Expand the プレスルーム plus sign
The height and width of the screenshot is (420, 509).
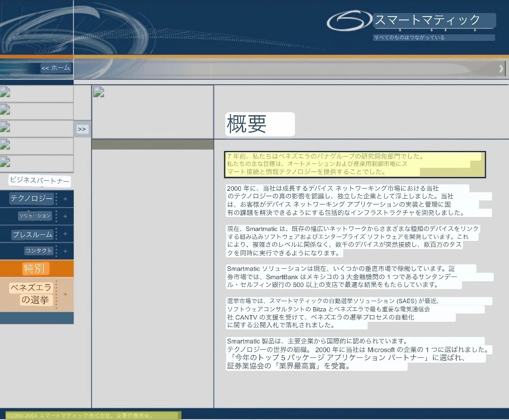tap(65, 233)
